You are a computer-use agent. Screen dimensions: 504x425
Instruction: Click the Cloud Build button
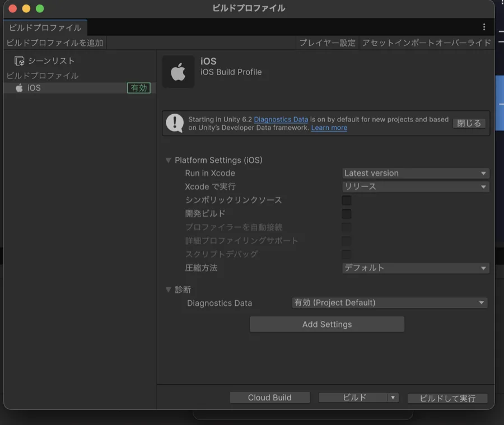click(270, 398)
